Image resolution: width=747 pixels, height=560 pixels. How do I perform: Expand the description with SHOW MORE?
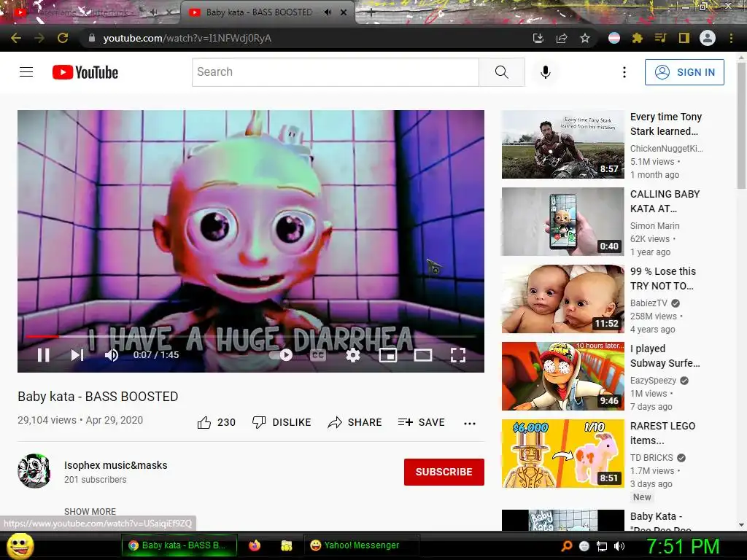[90, 511]
